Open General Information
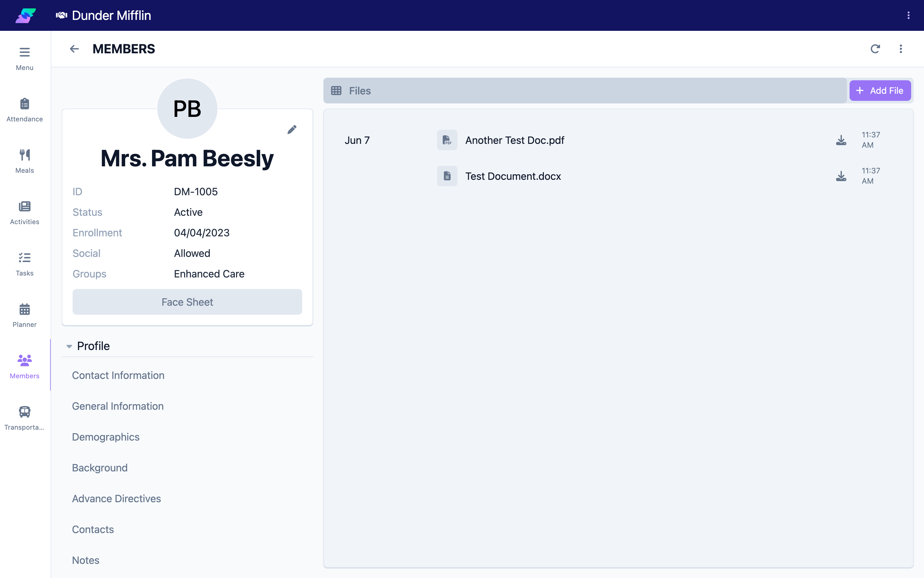This screenshot has width=924, height=578. tap(118, 406)
